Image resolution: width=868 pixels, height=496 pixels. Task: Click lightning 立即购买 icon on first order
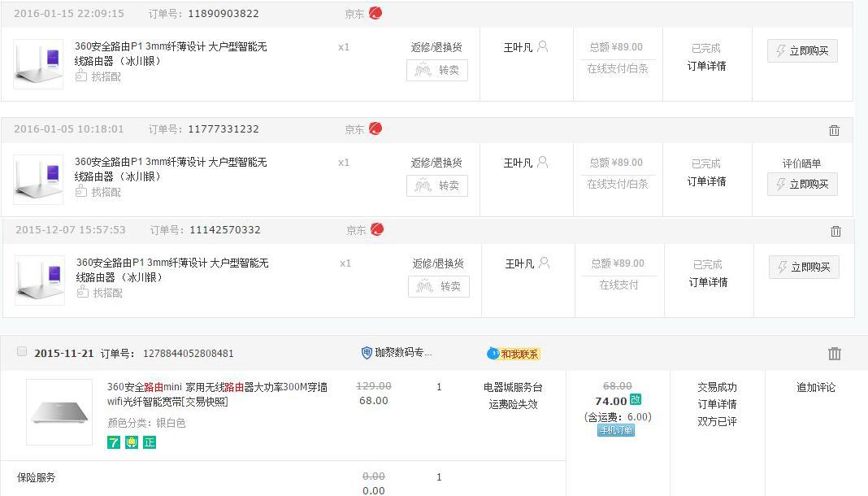(x=783, y=50)
